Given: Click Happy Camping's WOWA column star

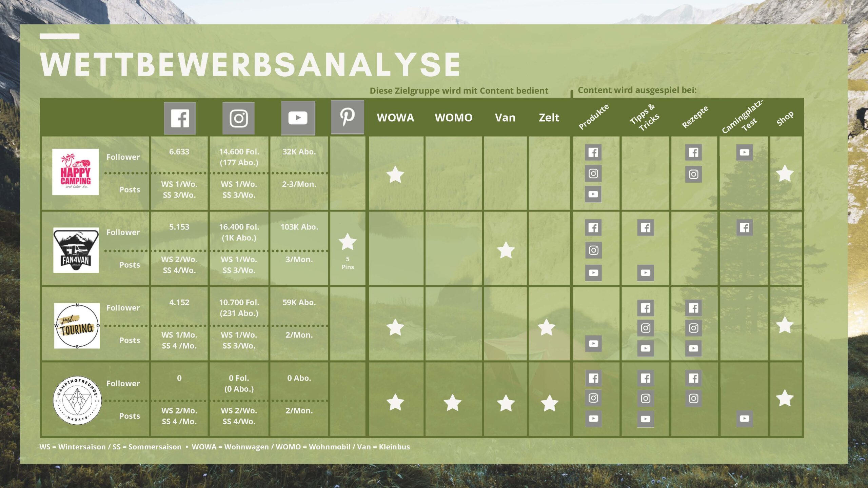Looking at the screenshot, I should 395,175.
